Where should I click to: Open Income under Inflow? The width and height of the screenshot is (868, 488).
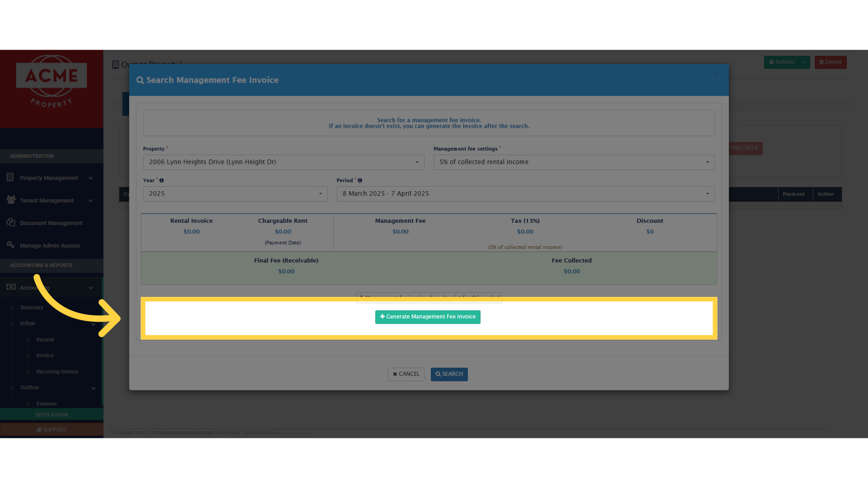45,340
